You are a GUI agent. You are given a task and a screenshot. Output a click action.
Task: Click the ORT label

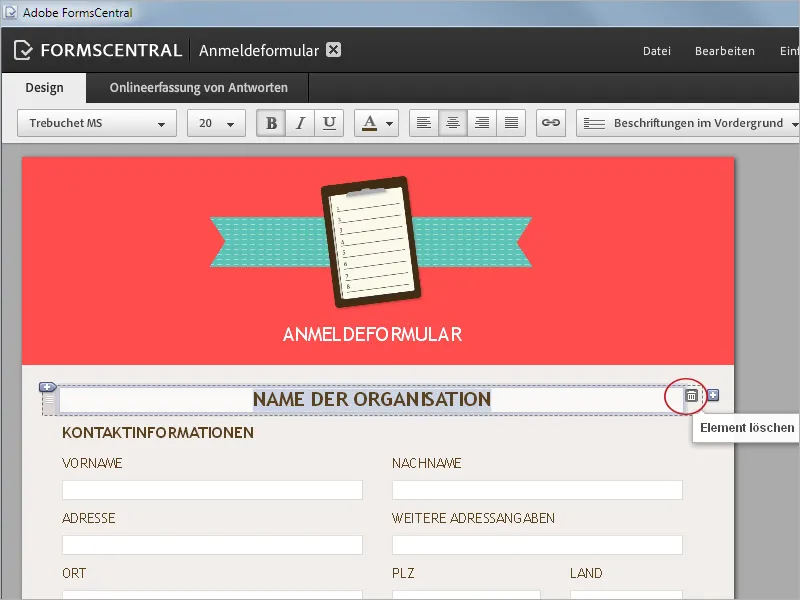coord(74,573)
